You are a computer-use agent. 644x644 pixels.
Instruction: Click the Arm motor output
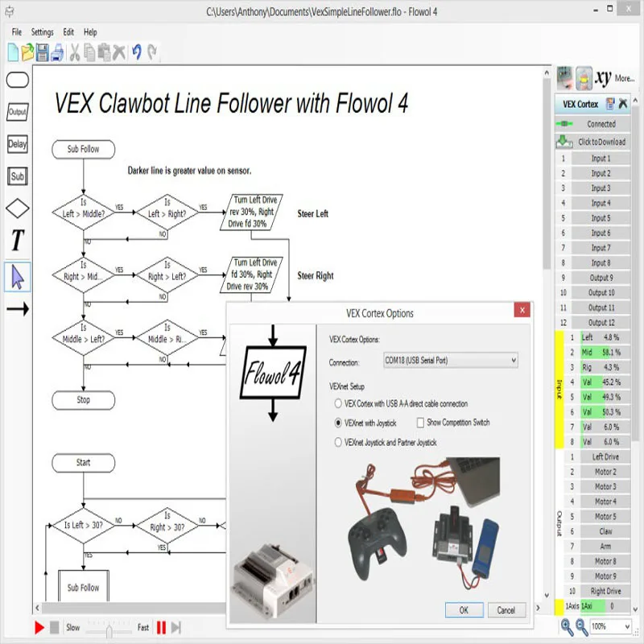click(x=605, y=547)
